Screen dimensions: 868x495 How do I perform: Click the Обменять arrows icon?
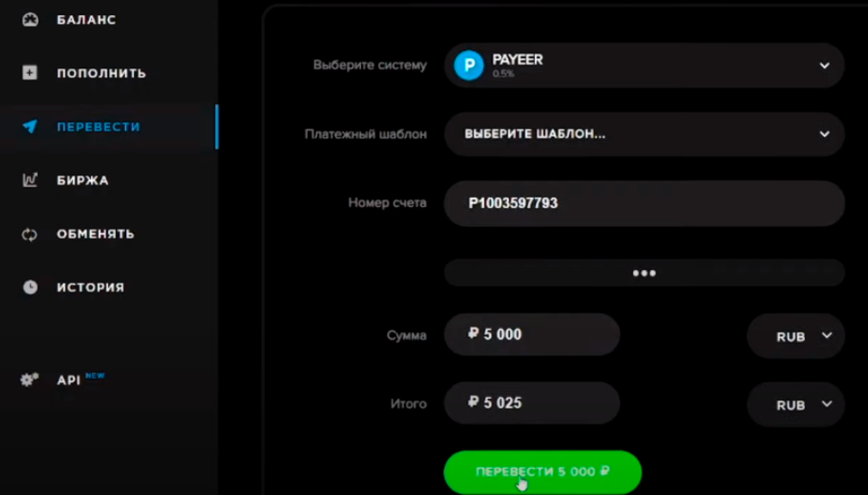[30, 235]
